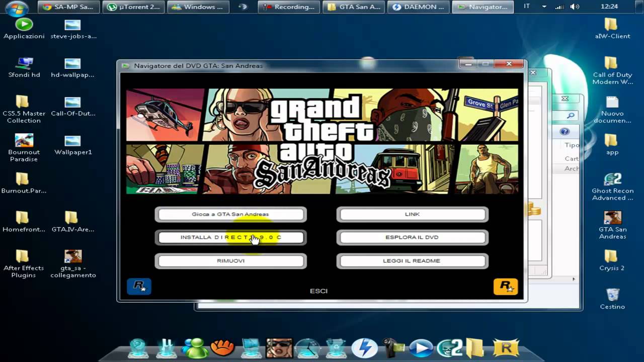Switch to Recording taskbar item
The width and height of the screenshot is (644, 362).
(x=289, y=7)
